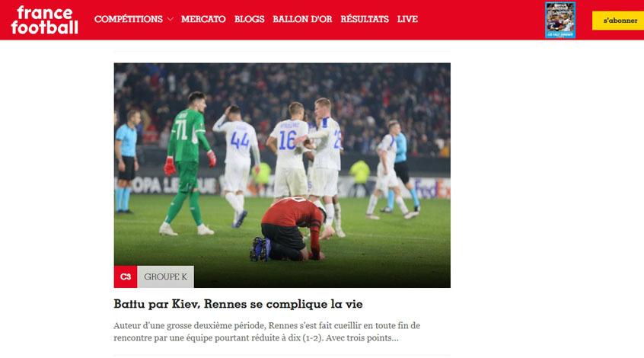This screenshot has width=644, height=358.
Task: Click the kneeling Rennes player in photo
Action: [x=289, y=229]
